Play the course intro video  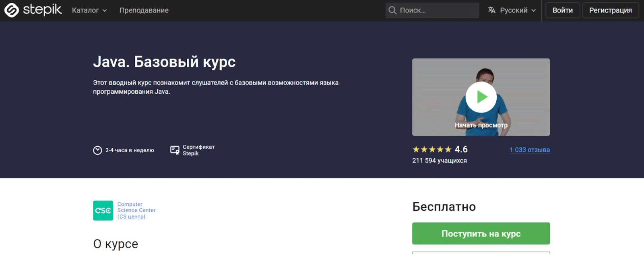[481, 97]
